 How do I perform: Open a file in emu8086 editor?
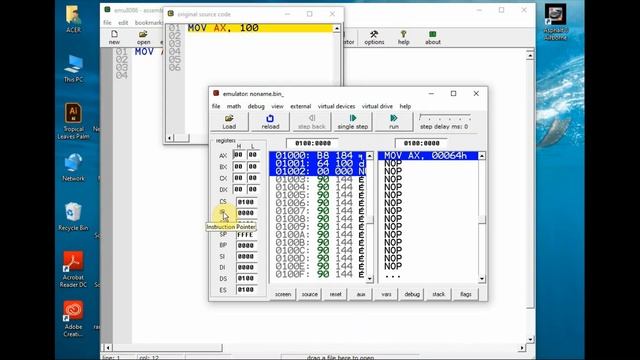(143, 37)
